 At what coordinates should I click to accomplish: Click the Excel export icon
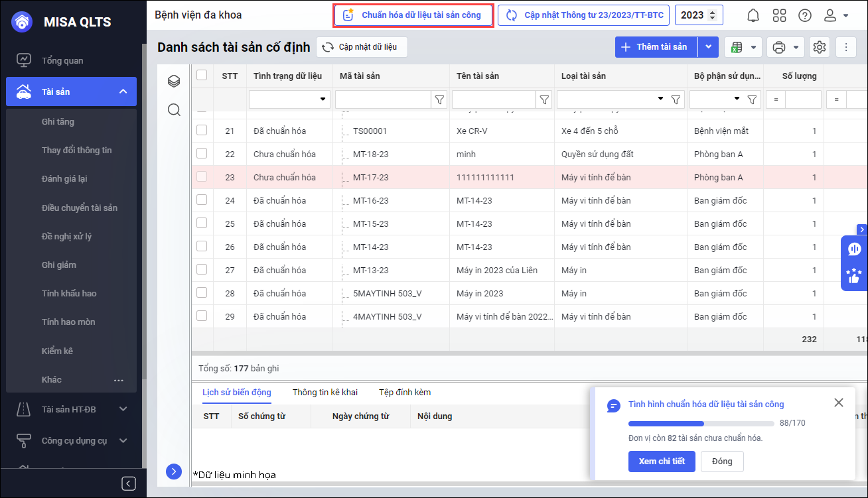pyautogui.click(x=736, y=47)
